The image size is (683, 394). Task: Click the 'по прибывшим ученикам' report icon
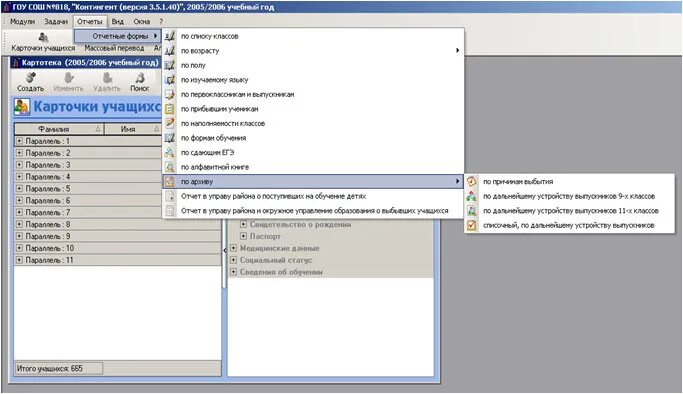[169, 109]
